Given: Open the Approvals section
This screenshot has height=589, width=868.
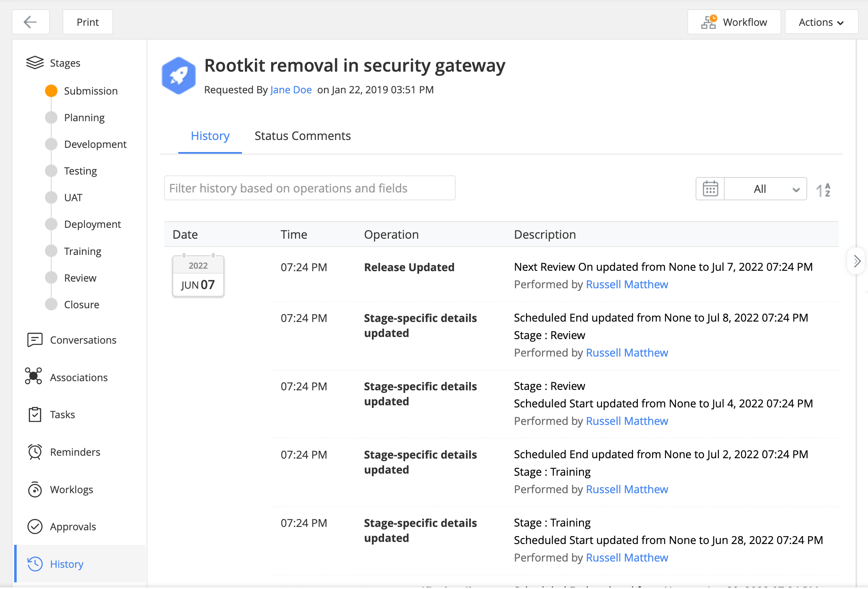Looking at the screenshot, I should (x=73, y=527).
